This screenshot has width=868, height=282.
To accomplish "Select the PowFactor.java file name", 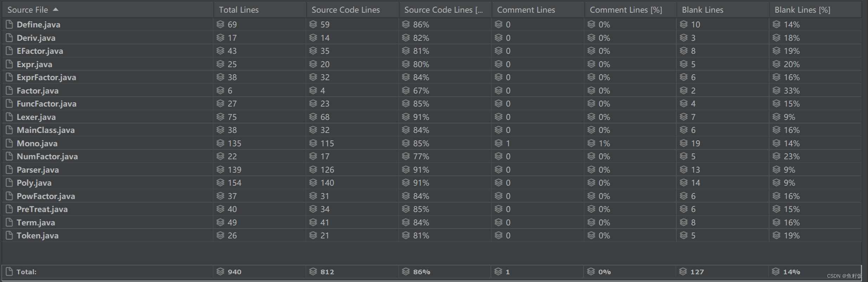I will [46, 196].
